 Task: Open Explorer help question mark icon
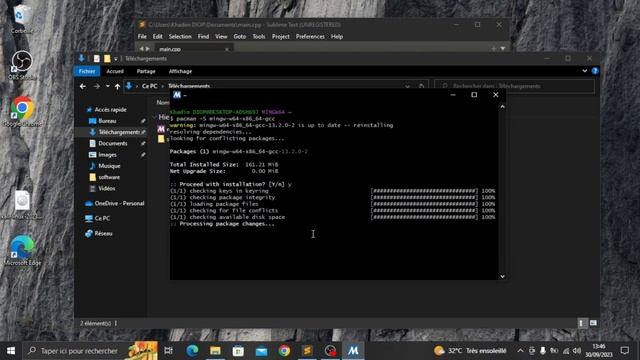pos(595,71)
